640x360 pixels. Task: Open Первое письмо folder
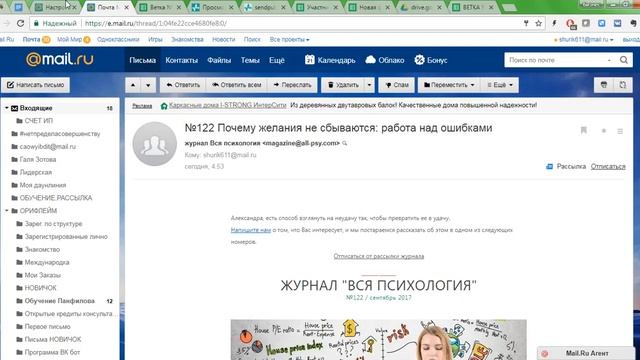pos(47,327)
